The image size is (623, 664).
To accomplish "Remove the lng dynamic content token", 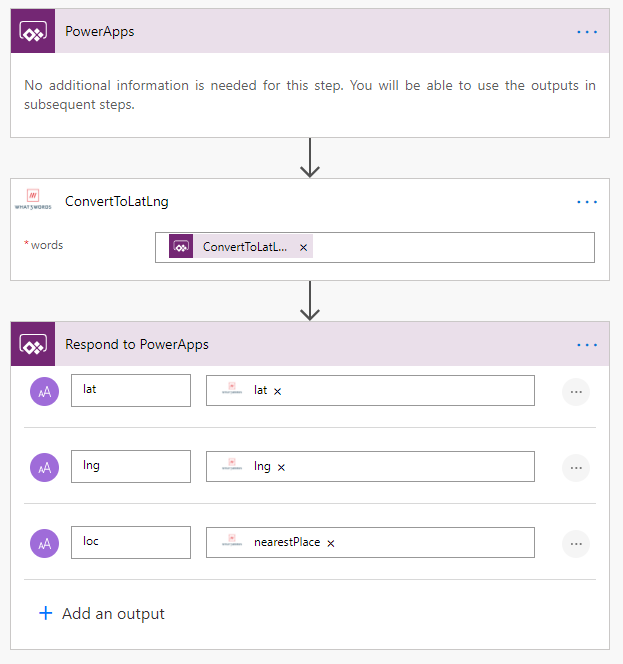I will pos(281,467).
